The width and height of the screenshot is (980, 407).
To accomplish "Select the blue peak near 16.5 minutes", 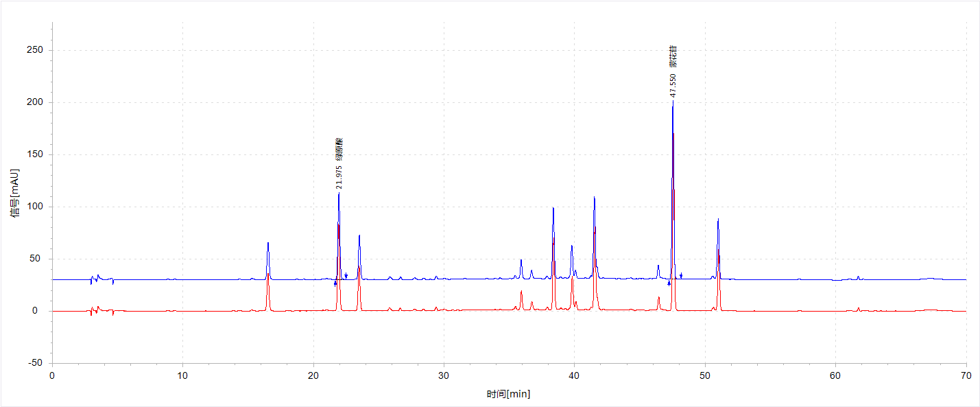I will [x=268, y=244].
